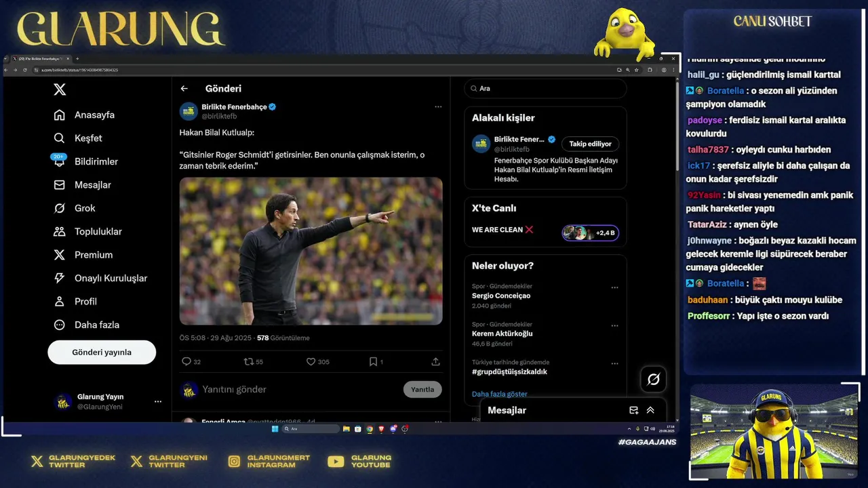Click the Yanıtla reply button
The width and height of the screenshot is (868, 488).
point(422,389)
